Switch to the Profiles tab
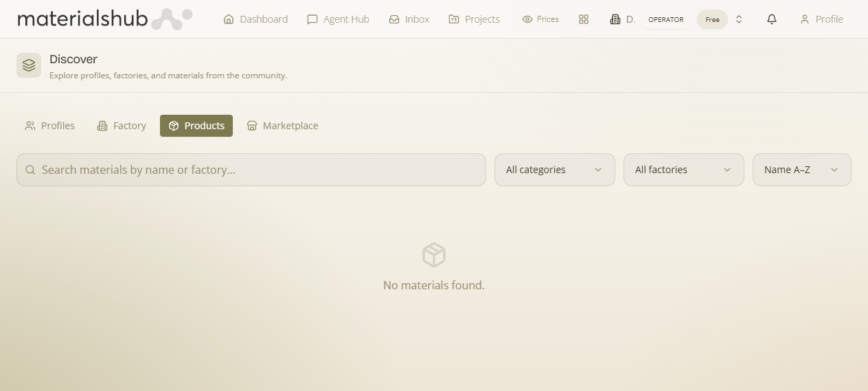This screenshot has height=391, width=868. tap(50, 126)
